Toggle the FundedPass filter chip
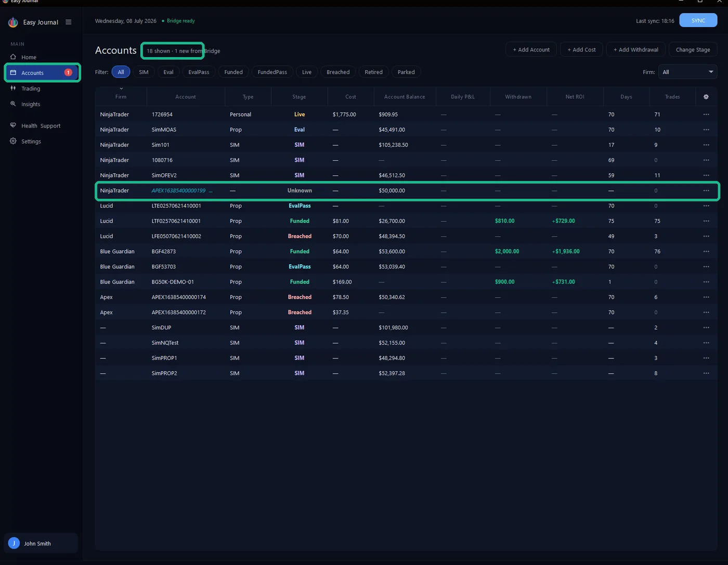This screenshot has height=565, width=728. click(x=272, y=72)
